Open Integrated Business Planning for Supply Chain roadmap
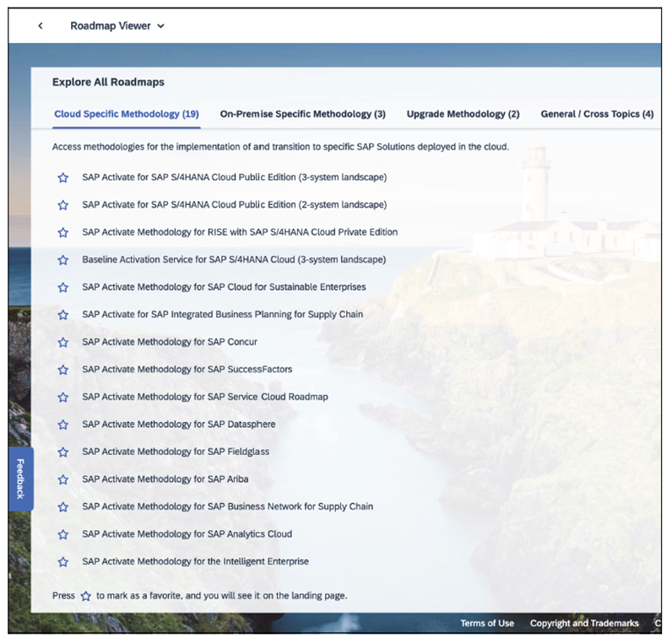The image size is (672, 639). [222, 314]
